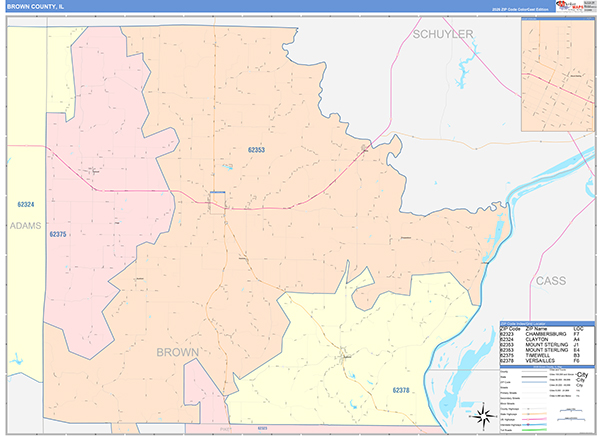Viewport: 600px width, 436px height.
Task: Click the ZIP Code ColorCast Edition subtitle
Action: click(x=520, y=10)
